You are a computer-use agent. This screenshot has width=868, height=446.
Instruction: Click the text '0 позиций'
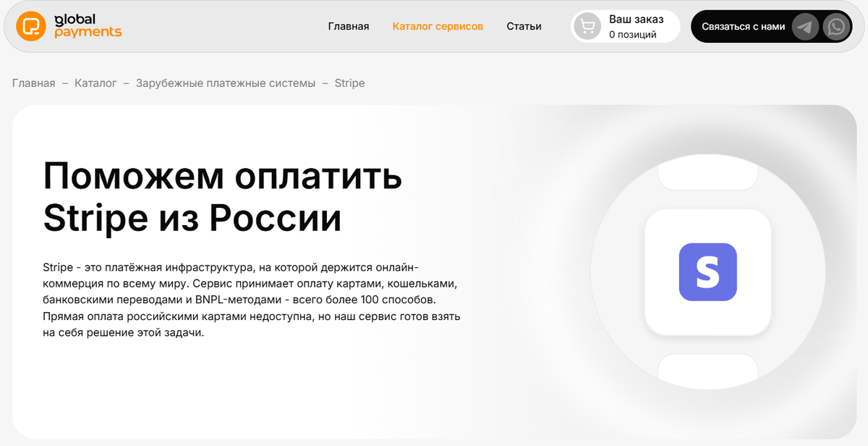(x=633, y=35)
